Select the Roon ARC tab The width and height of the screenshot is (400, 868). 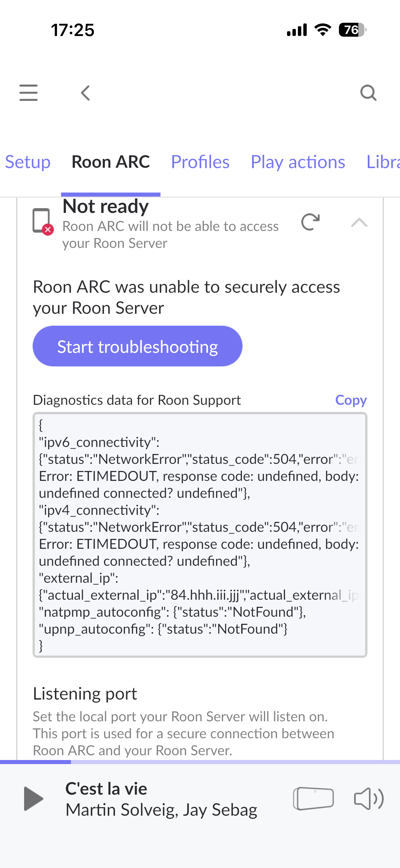[111, 162]
